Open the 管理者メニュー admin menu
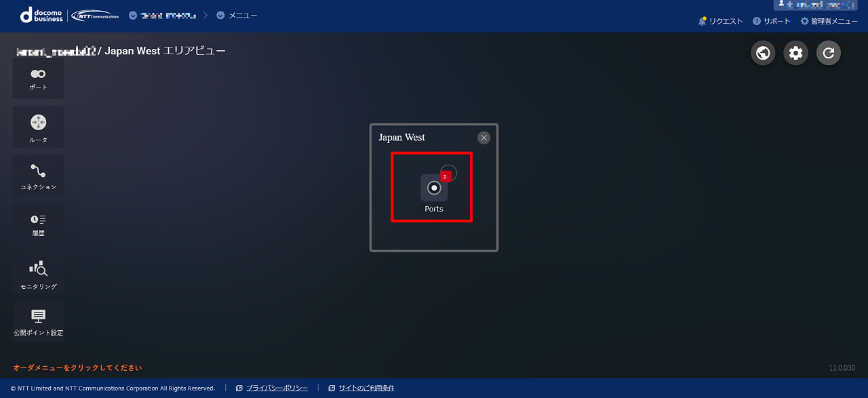This screenshot has width=868, height=398. click(x=829, y=21)
